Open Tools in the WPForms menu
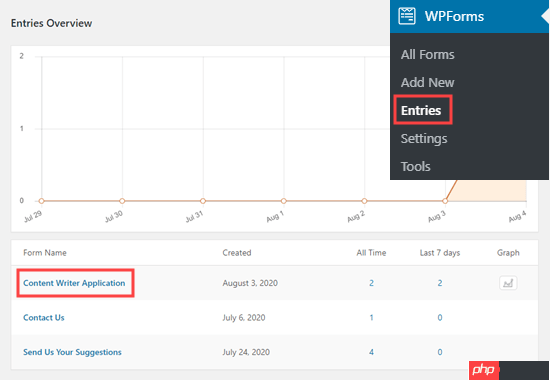Image resolution: width=550 pixels, height=380 pixels. coord(415,166)
